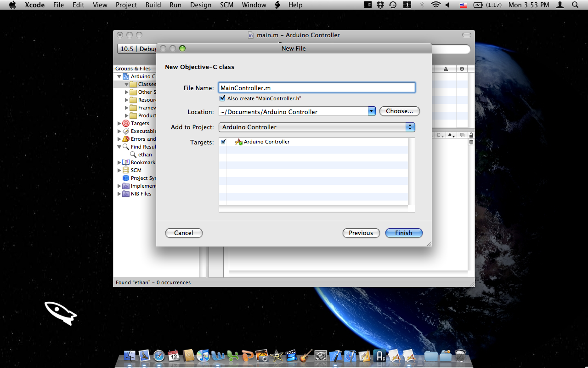Click the Targets bullseye icon in sidebar

pyautogui.click(x=125, y=123)
